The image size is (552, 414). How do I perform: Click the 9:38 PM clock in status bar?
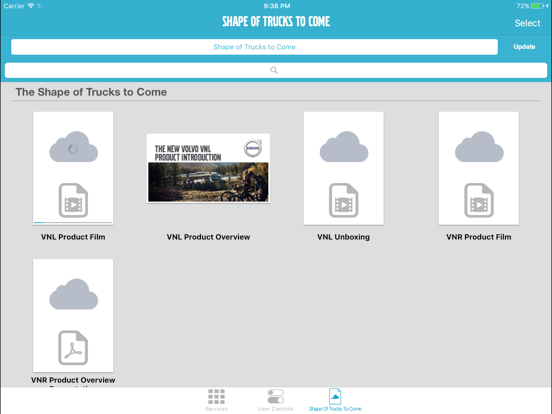[277, 6]
